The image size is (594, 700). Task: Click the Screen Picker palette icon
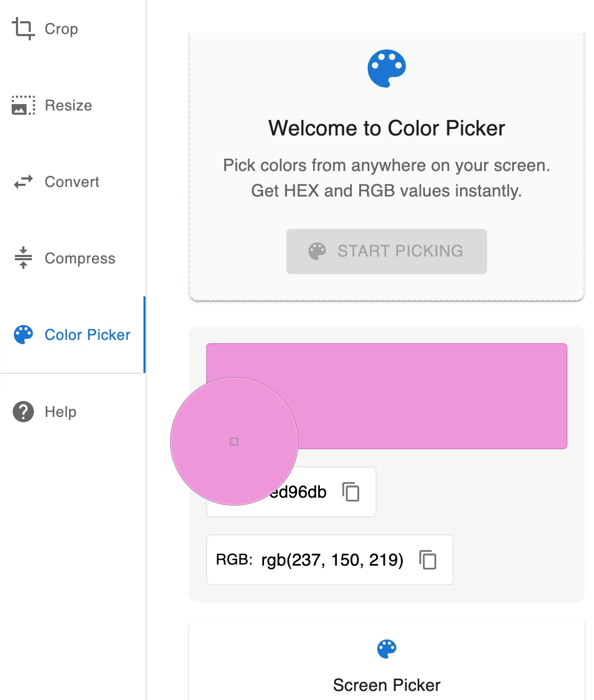[387, 649]
